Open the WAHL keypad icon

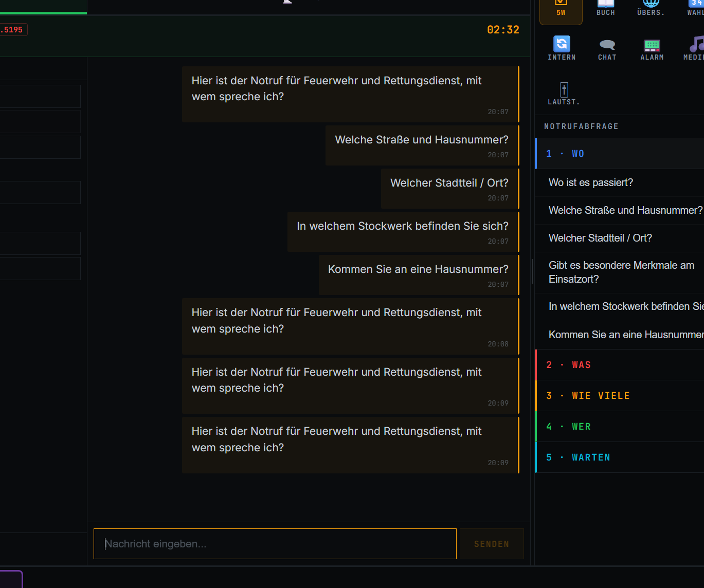coord(694,6)
